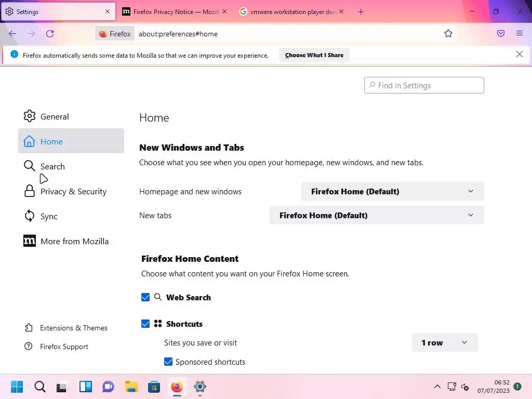Click the muted volume tray icon

[465, 387]
